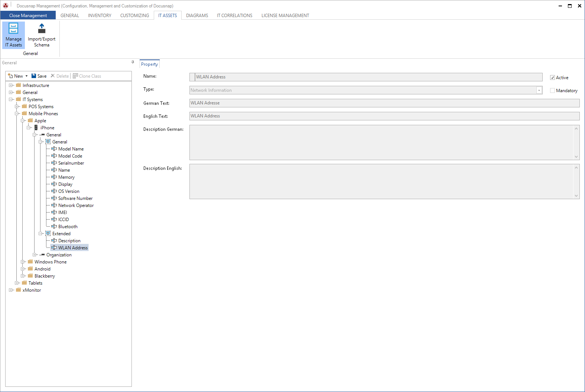
Task: Click the Docusnap application logo icon
Action: pos(6,6)
